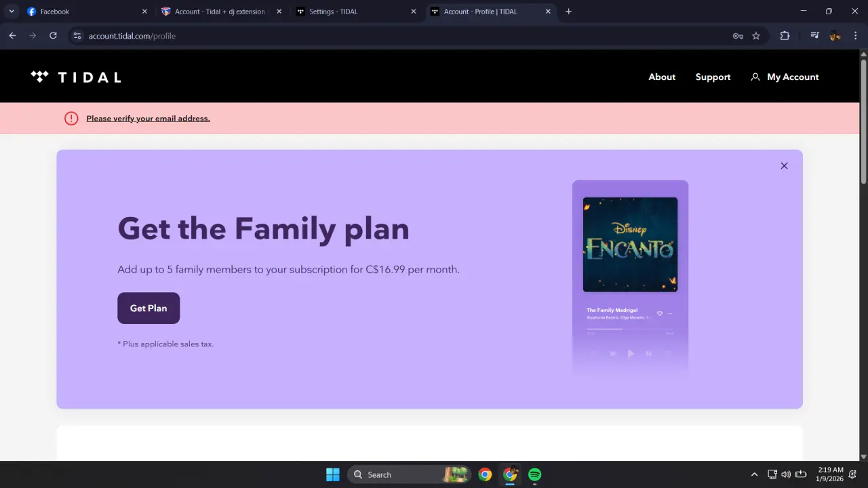The image size is (868, 488).
Task: Close Account - Tidal + dj extension tab
Action: pyautogui.click(x=279, y=12)
